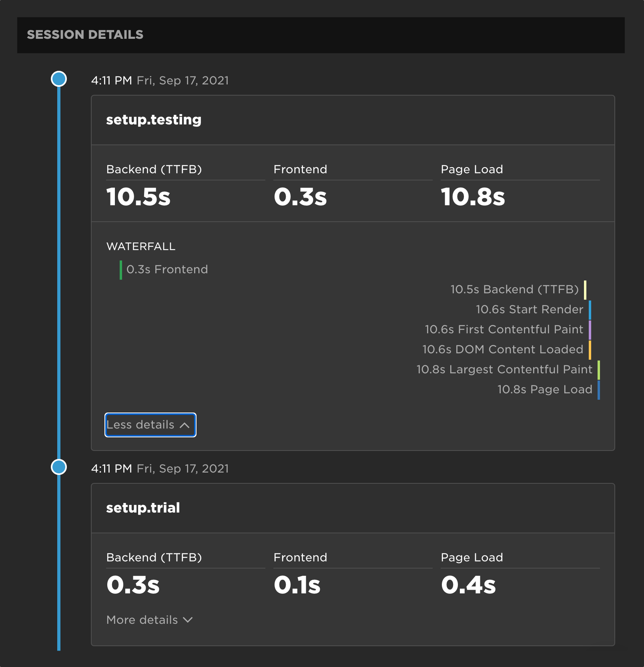Select the 10.8s Page Load waterfall entry
The image size is (644, 667).
(x=548, y=389)
